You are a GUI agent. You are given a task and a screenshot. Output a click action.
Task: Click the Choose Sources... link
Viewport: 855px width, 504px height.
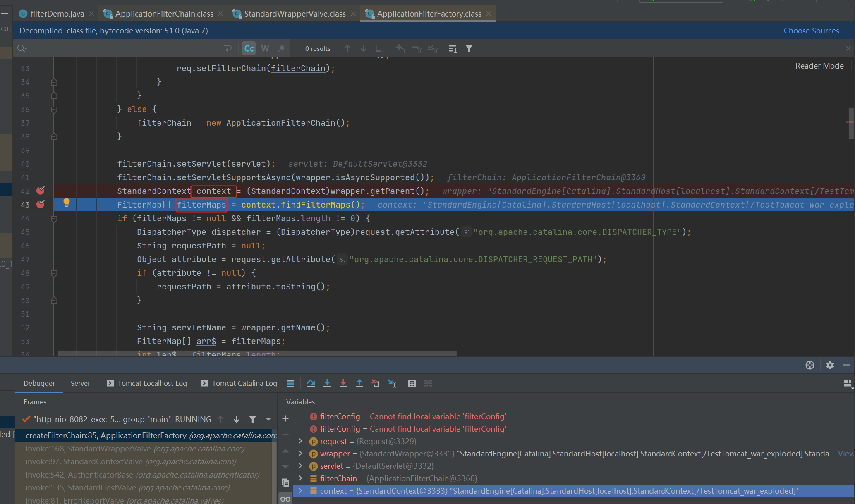click(x=814, y=31)
